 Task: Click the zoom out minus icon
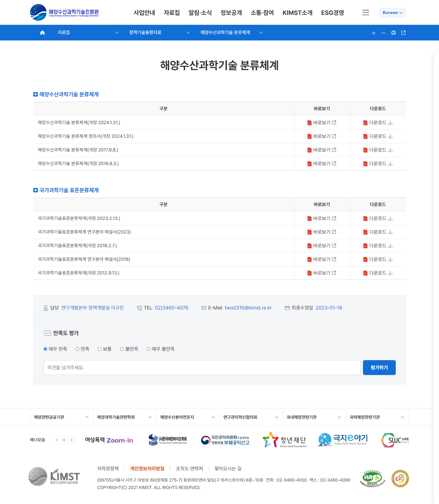tap(383, 33)
